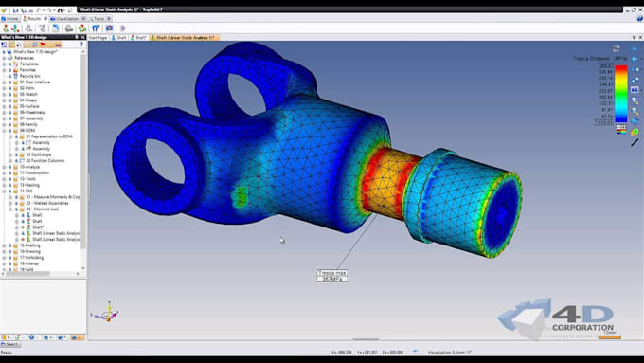Click the help question mark in the project panel
The height and width of the screenshot is (363, 644).
click(81, 45)
